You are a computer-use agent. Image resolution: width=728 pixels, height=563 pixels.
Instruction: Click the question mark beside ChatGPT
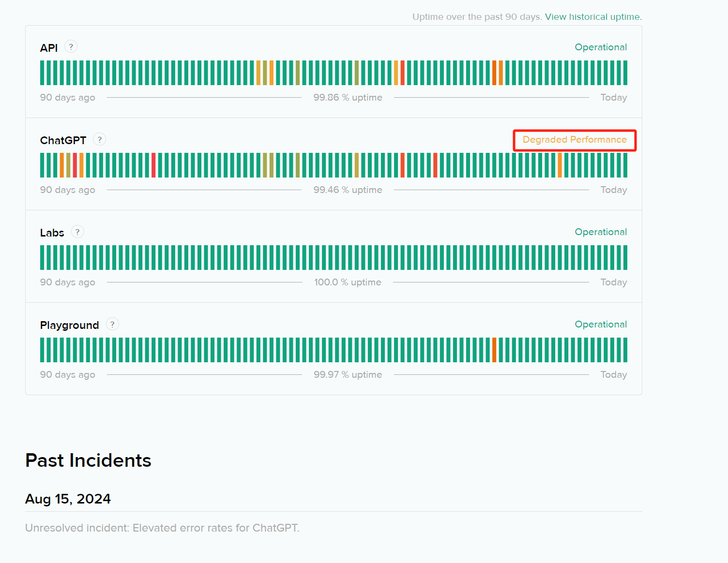point(99,139)
